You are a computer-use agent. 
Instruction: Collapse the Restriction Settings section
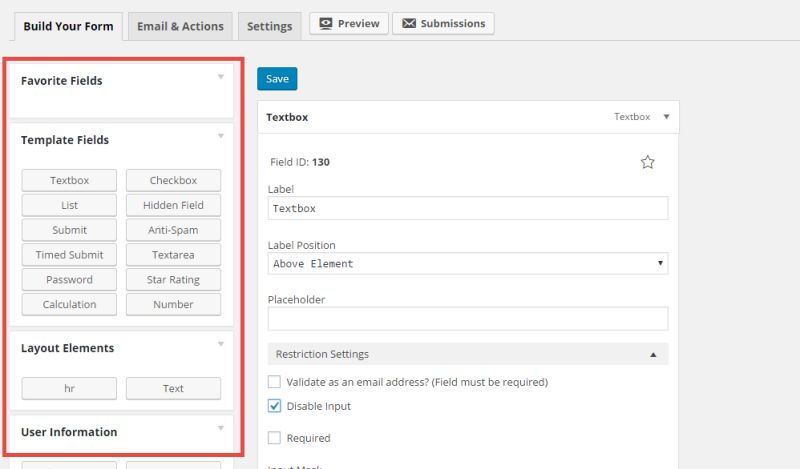[468, 354]
